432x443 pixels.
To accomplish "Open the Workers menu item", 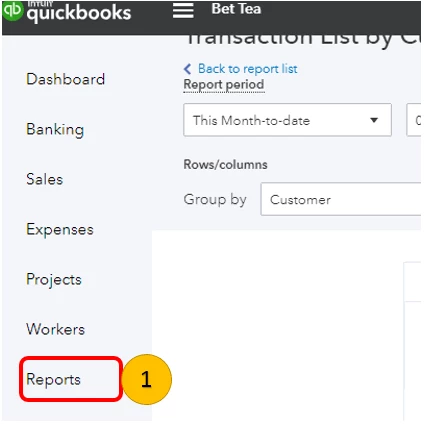I will [56, 329].
